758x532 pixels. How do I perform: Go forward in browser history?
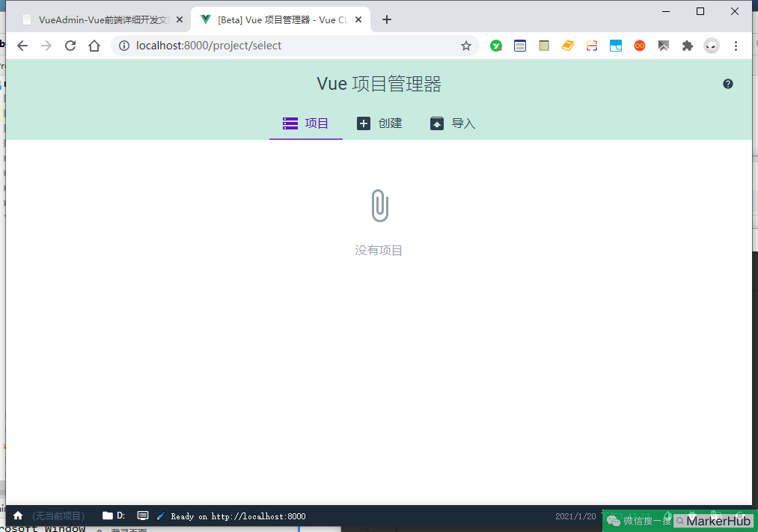pyautogui.click(x=46, y=46)
